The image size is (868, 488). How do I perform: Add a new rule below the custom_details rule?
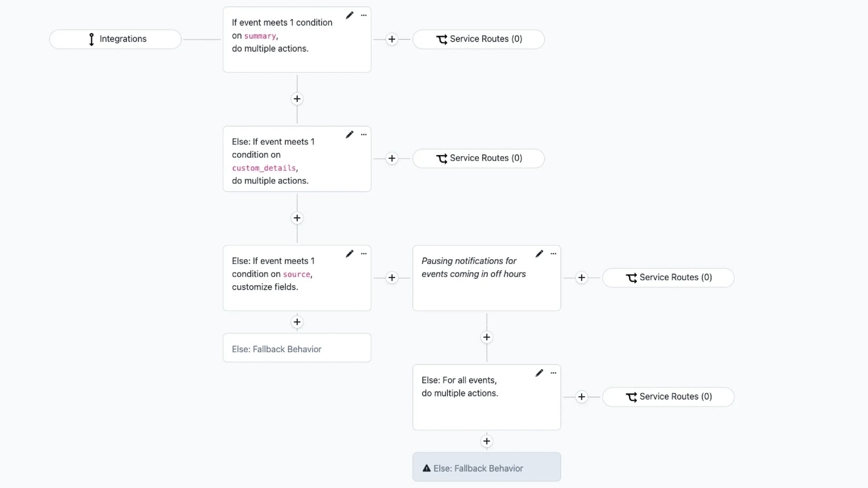pyautogui.click(x=297, y=218)
